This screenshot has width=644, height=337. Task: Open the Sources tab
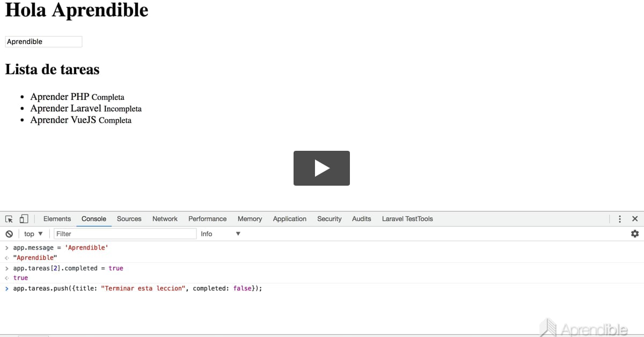click(x=129, y=219)
